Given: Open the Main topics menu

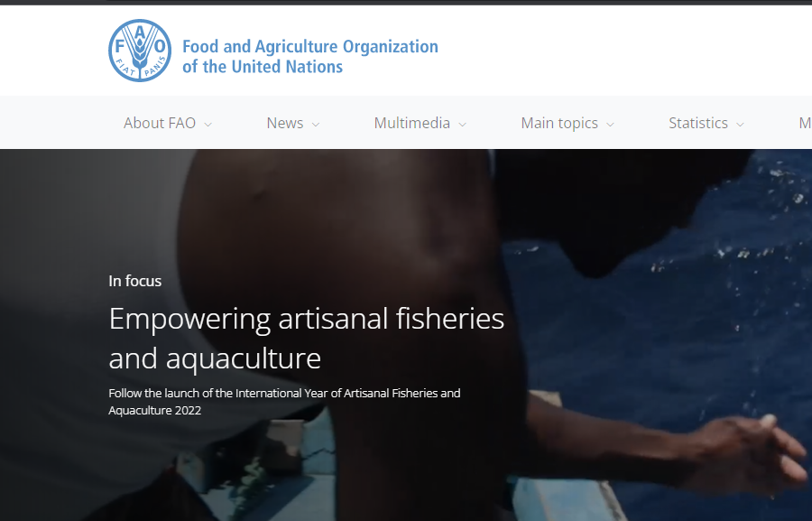Looking at the screenshot, I should click(559, 123).
